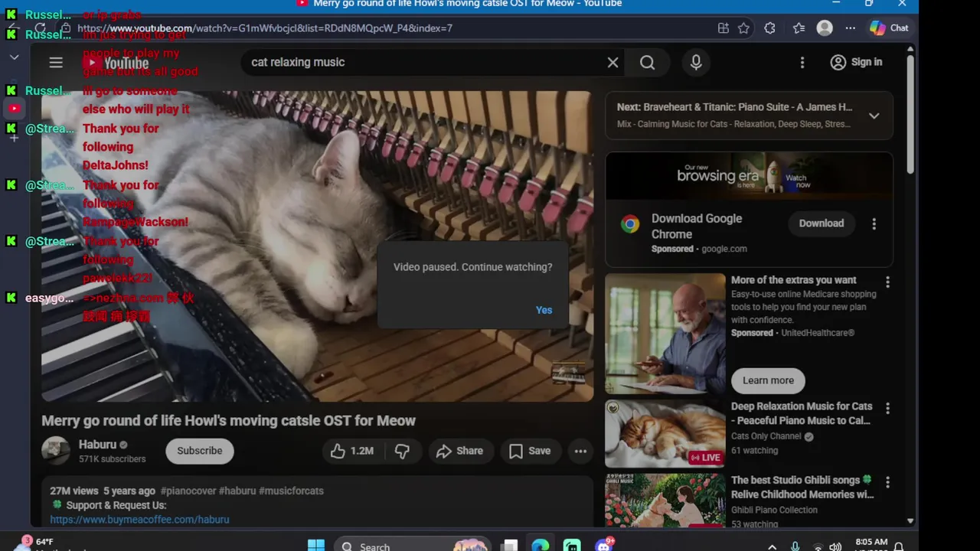The height and width of the screenshot is (551, 980).
Task: Open options for Deep Relaxation Music video
Action: coord(887,409)
